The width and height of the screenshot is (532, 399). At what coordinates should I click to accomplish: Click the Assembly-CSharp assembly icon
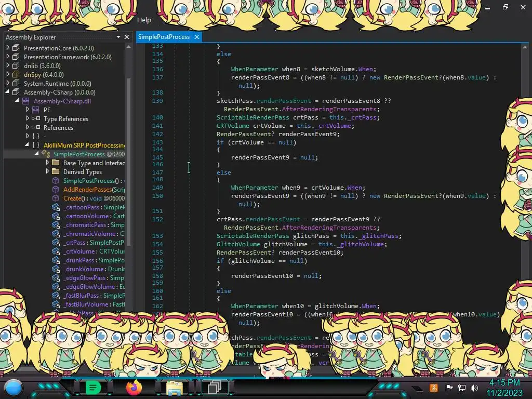(x=16, y=92)
